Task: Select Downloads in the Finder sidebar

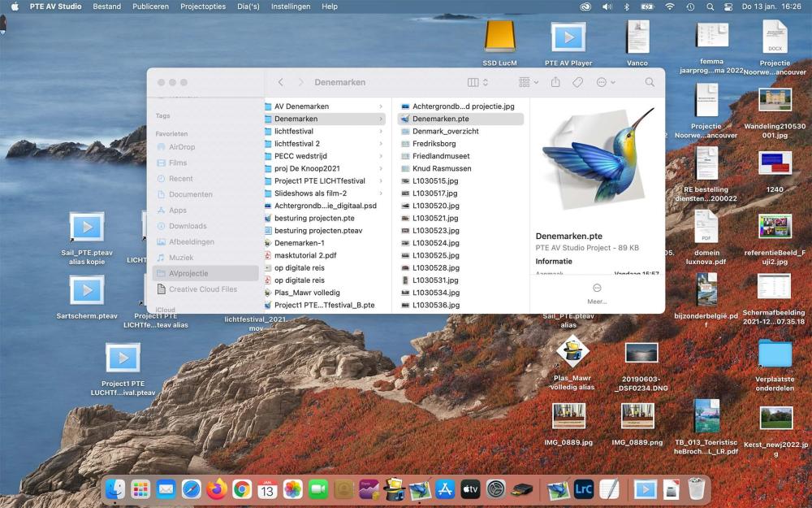Action: 188,226
